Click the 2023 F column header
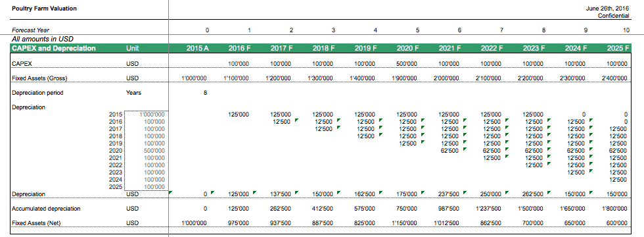 (534, 48)
